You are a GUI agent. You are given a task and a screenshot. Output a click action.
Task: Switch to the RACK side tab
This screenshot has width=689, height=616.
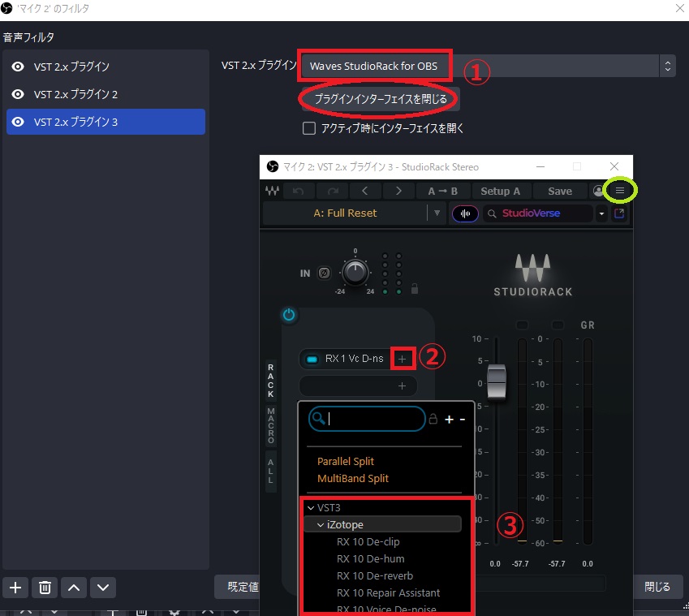271,381
